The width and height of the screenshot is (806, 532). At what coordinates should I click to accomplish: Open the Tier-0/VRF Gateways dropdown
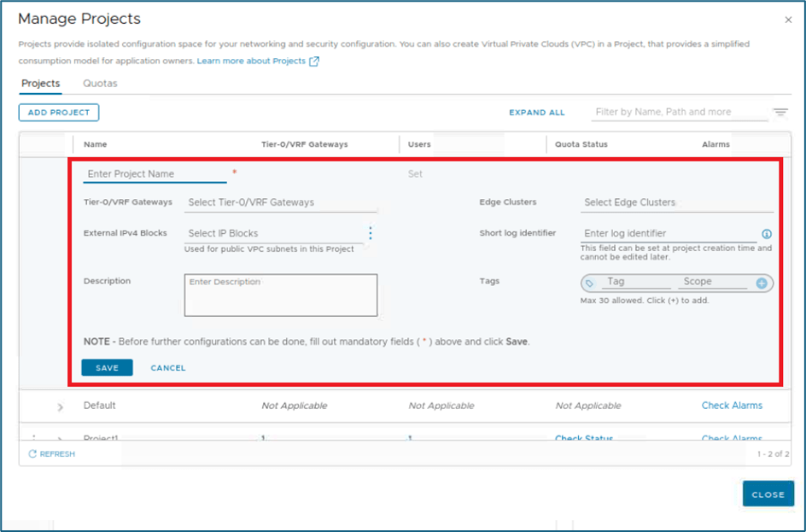(281, 203)
